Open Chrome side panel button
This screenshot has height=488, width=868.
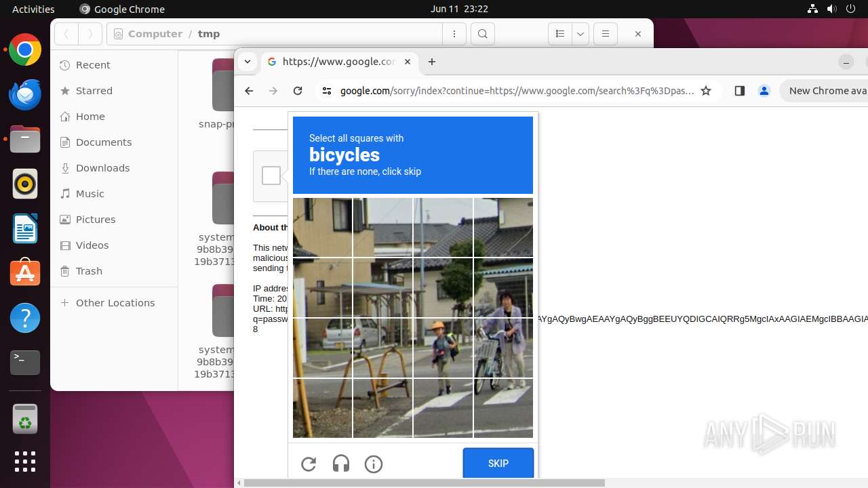(x=740, y=91)
